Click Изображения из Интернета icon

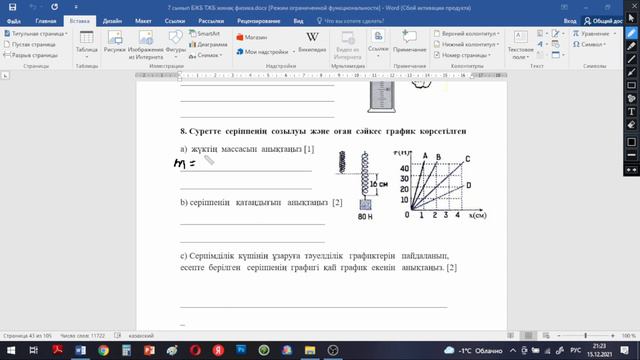[146, 44]
